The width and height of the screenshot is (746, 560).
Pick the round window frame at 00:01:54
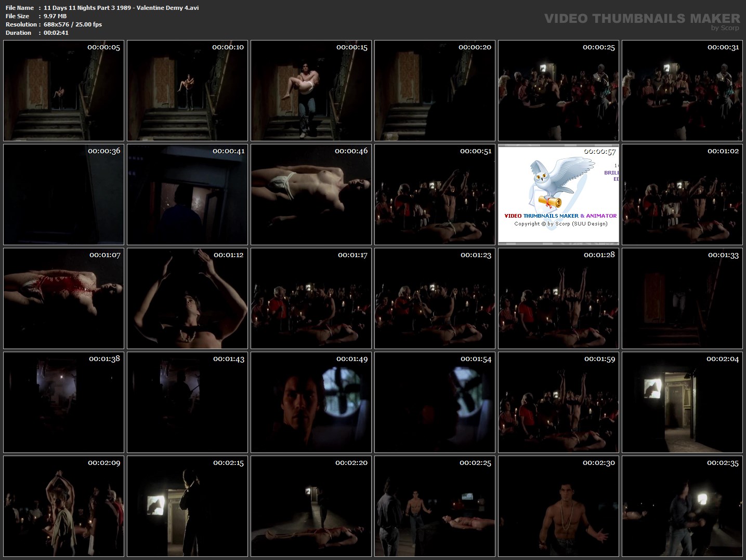(435, 402)
